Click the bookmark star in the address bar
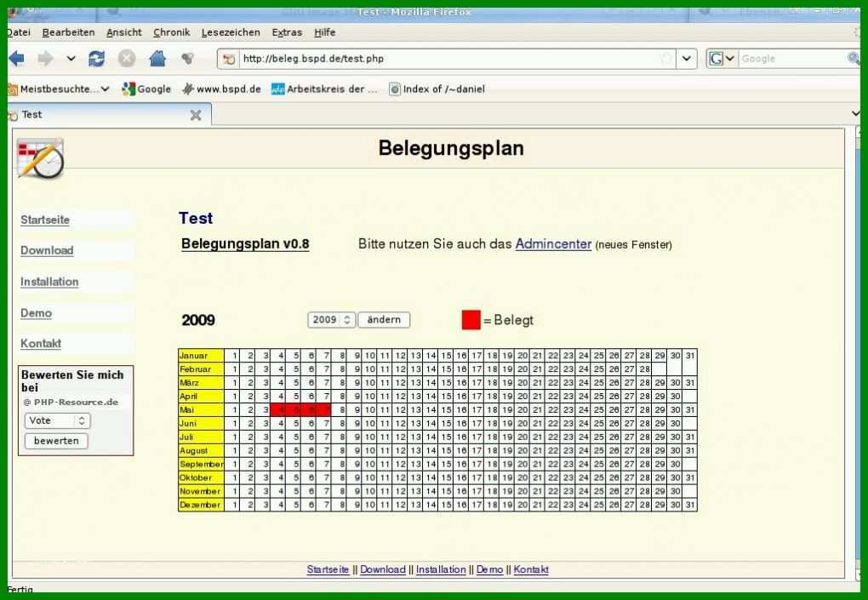 point(667,59)
